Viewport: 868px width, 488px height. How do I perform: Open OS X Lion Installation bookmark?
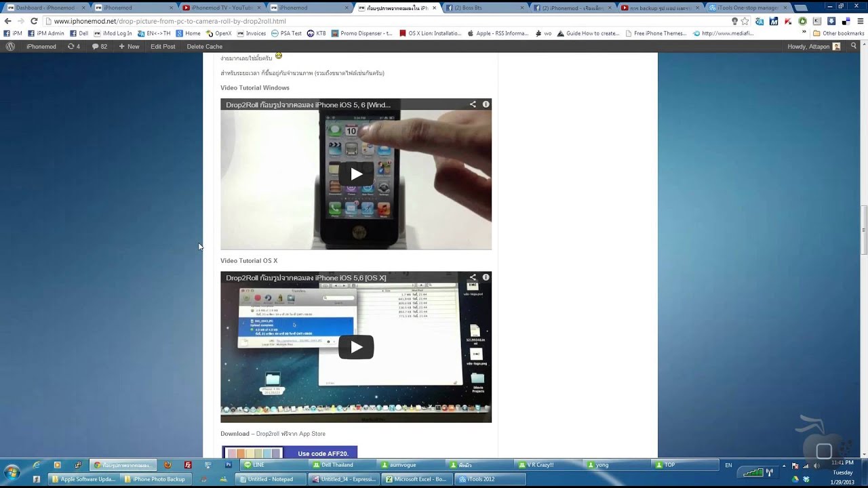pos(431,33)
